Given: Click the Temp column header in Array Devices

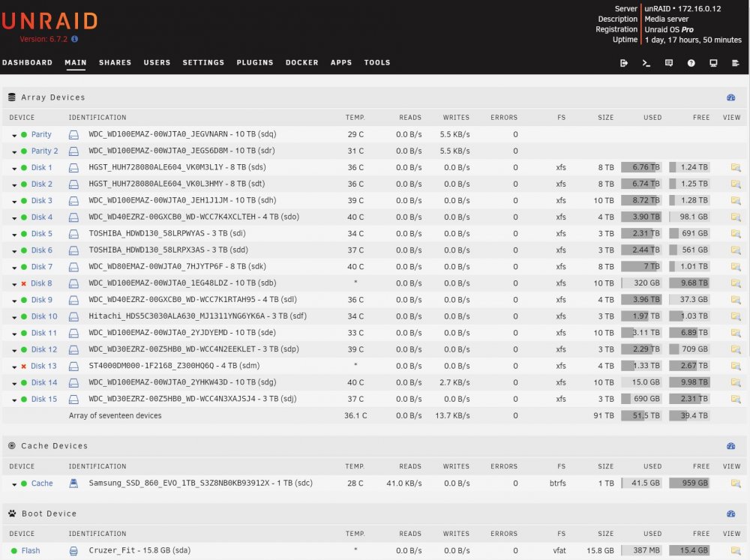Looking at the screenshot, I should (355, 118).
